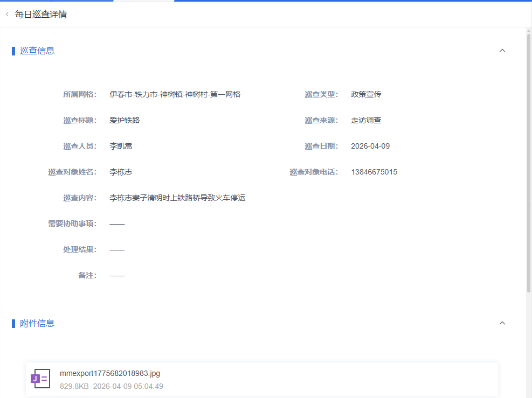
Task: Click the 巡查来源 value 走访调查
Action: [366, 121]
